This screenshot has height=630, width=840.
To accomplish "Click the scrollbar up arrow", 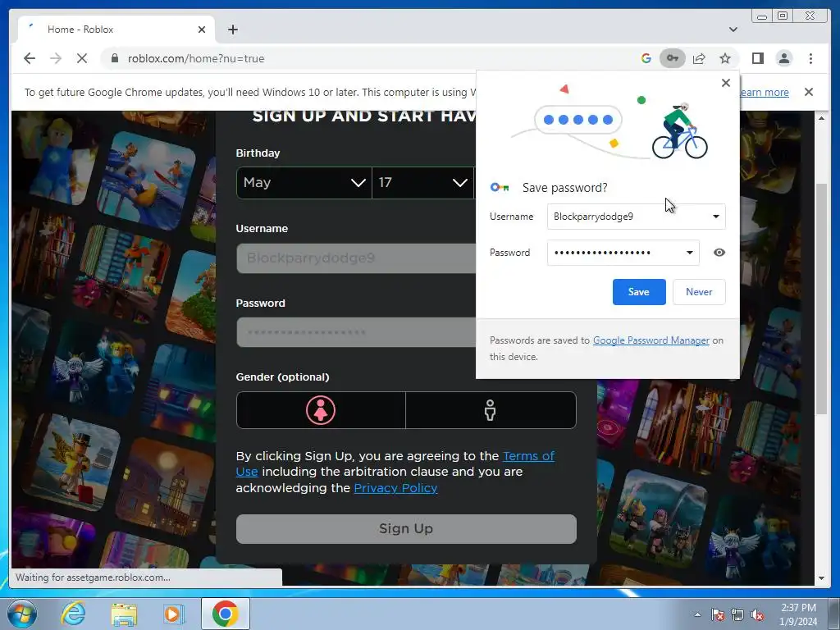I will (x=821, y=118).
